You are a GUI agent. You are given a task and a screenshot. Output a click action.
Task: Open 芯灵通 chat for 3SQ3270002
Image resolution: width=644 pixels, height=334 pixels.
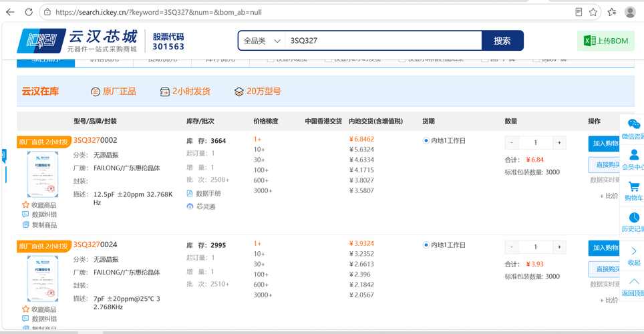point(201,206)
